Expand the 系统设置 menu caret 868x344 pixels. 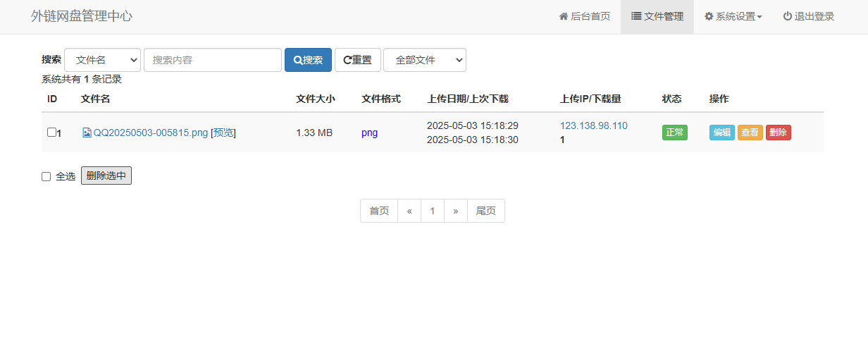click(x=759, y=17)
